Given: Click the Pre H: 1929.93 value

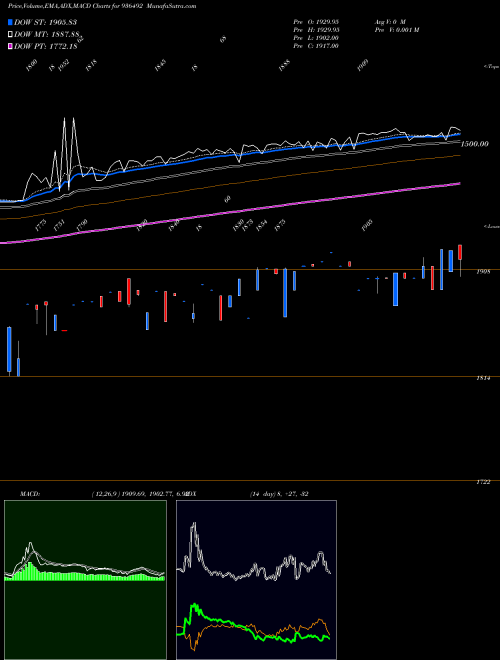Looking at the screenshot, I should pyautogui.click(x=316, y=30).
